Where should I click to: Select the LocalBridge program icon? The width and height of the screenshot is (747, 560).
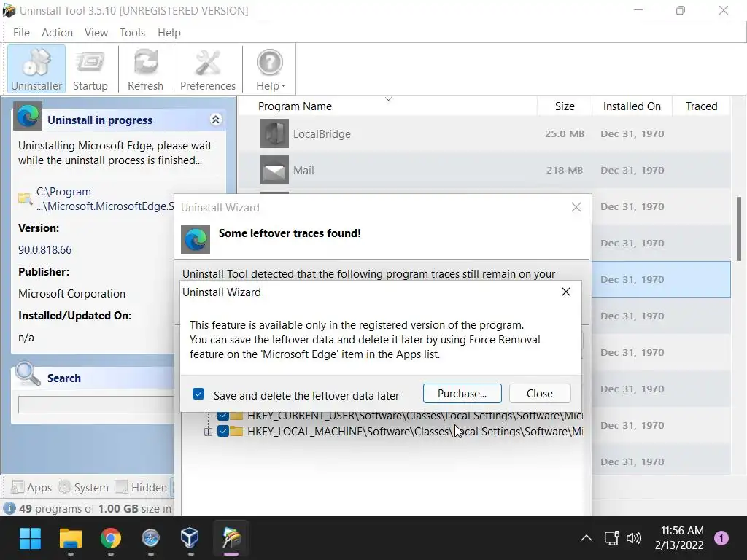(x=274, y=133)
